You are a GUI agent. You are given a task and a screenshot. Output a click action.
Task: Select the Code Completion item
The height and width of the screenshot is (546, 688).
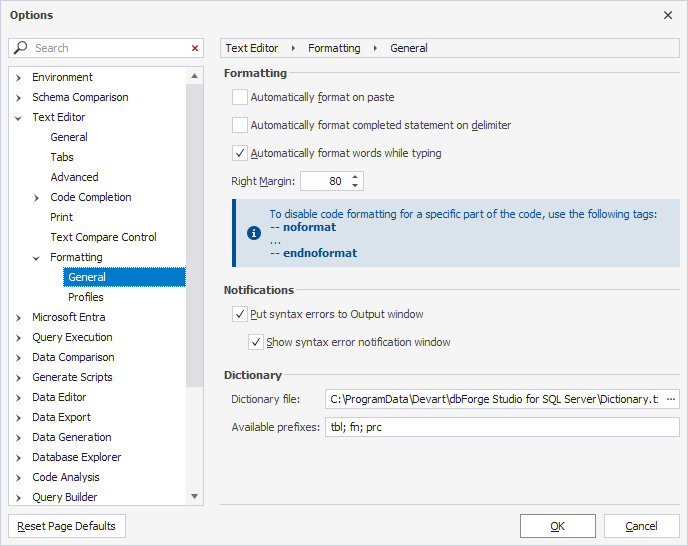click(91, 197)
